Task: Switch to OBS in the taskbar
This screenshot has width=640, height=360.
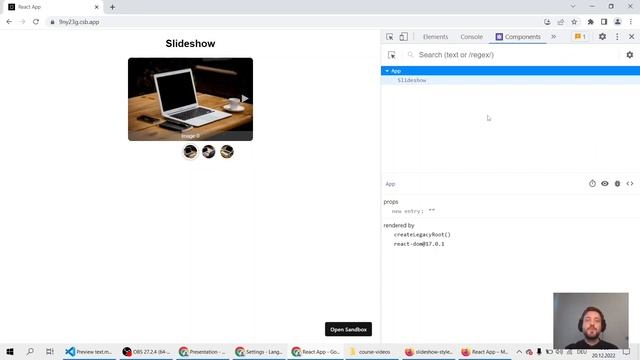Action: [146, 351]
